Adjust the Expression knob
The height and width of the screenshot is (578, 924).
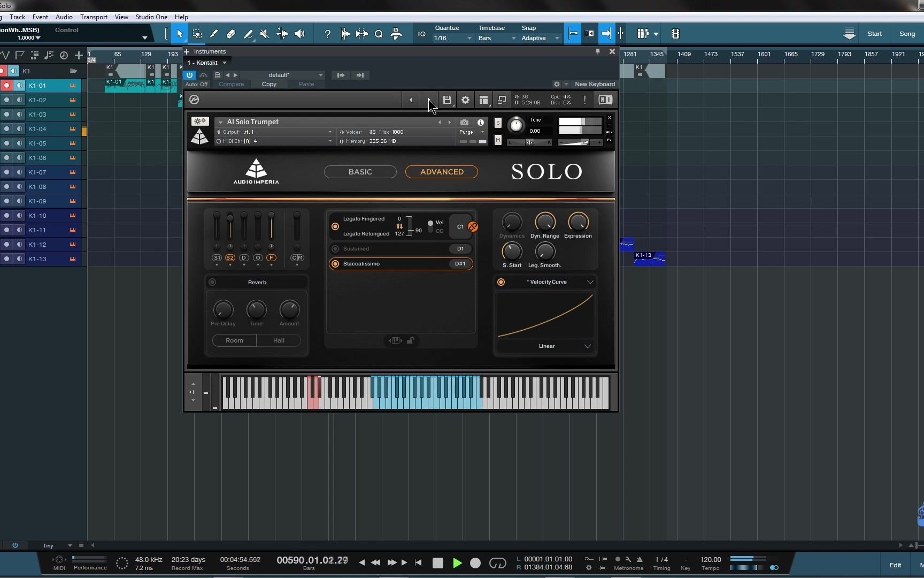point(578,222)
